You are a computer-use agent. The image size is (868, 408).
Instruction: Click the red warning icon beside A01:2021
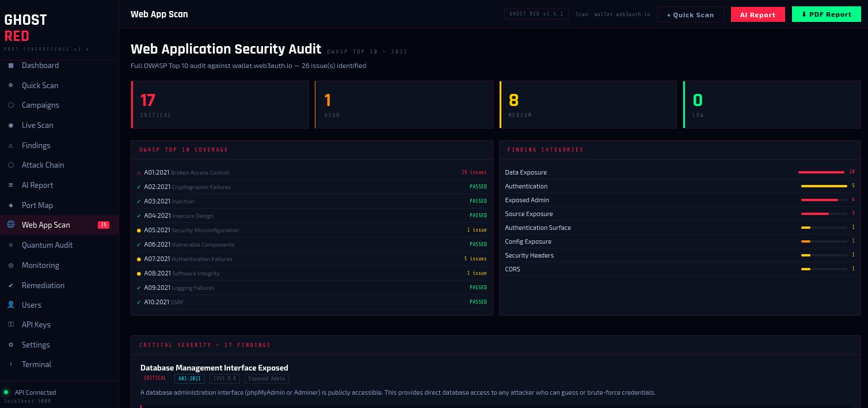click(x=139, y=172)
